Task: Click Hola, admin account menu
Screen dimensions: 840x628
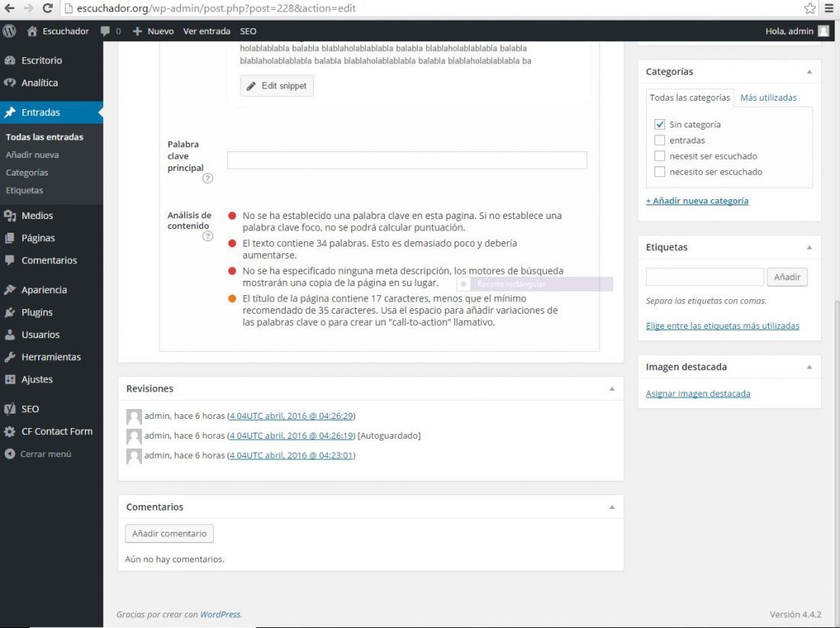Action: (x=796, y=31)
